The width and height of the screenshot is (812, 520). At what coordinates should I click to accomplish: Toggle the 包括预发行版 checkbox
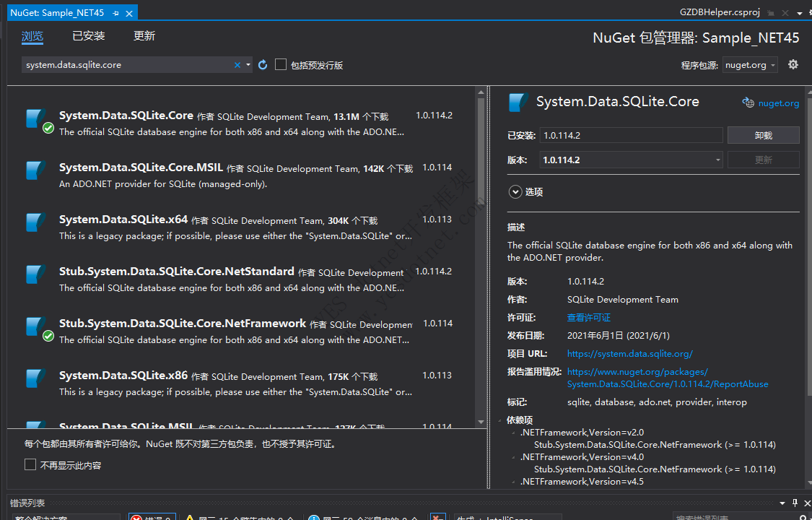click(281, 64)
